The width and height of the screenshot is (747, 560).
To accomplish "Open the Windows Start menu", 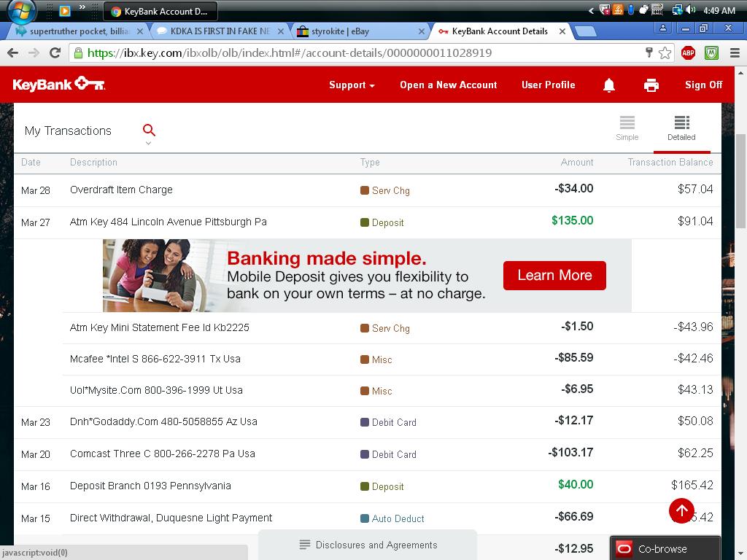I will point(20,10).
